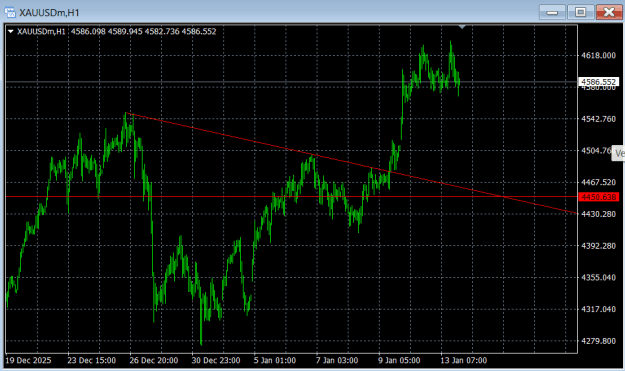
Task: Maximize the XAUUSDm,H1 chart window
Action: pyautogui.click(x=580, y=12)
